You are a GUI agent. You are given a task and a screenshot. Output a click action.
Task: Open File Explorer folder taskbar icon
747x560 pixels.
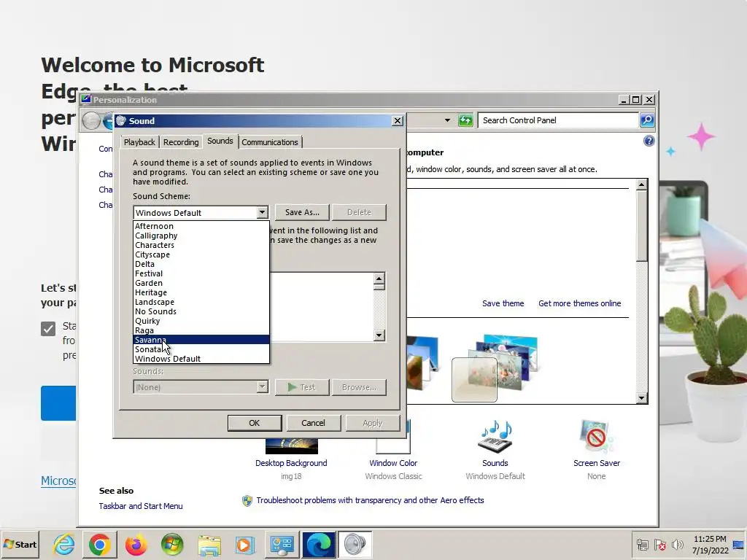209,545
